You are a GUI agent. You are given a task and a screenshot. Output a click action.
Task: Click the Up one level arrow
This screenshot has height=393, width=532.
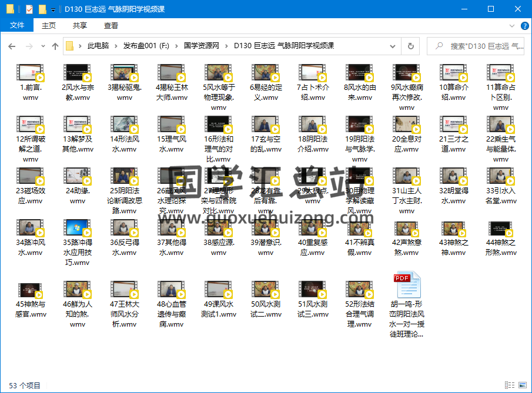point(55,46)
